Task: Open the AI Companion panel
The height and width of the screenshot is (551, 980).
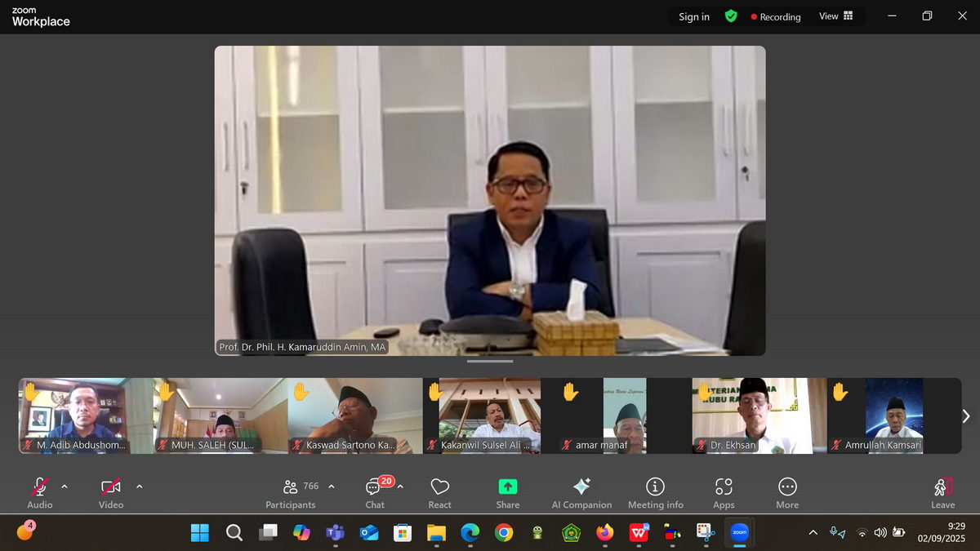Action: coord(581,493)
